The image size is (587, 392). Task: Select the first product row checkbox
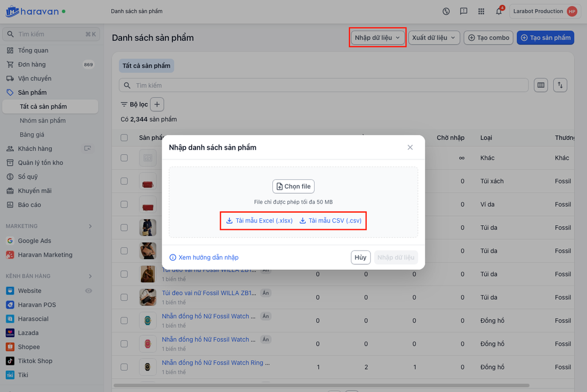[124, 158]
